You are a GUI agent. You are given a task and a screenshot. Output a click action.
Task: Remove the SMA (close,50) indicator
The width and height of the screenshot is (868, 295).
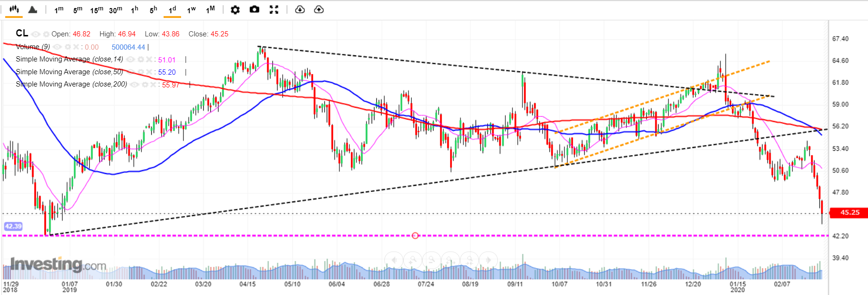click(x=149, y=72)
